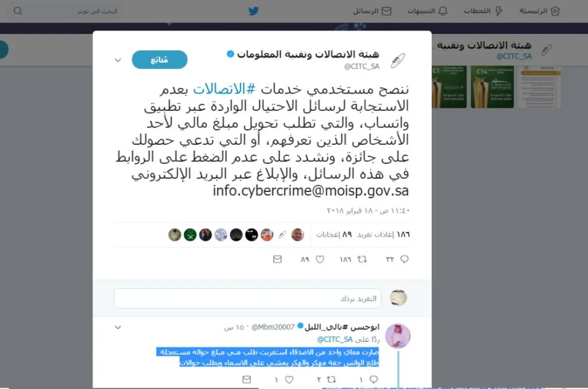
Task: Retweet the reply by Mbm20007
Action: 332,379
